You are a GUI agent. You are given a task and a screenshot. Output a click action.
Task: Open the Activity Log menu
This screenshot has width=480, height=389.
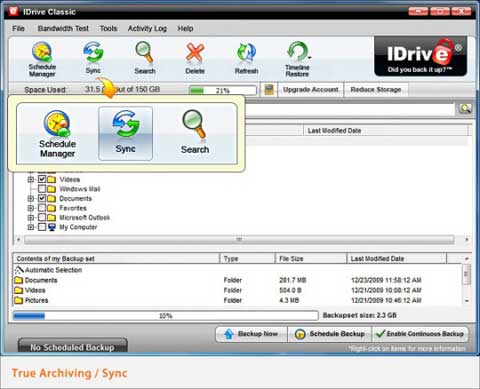(x=147, y=28)
